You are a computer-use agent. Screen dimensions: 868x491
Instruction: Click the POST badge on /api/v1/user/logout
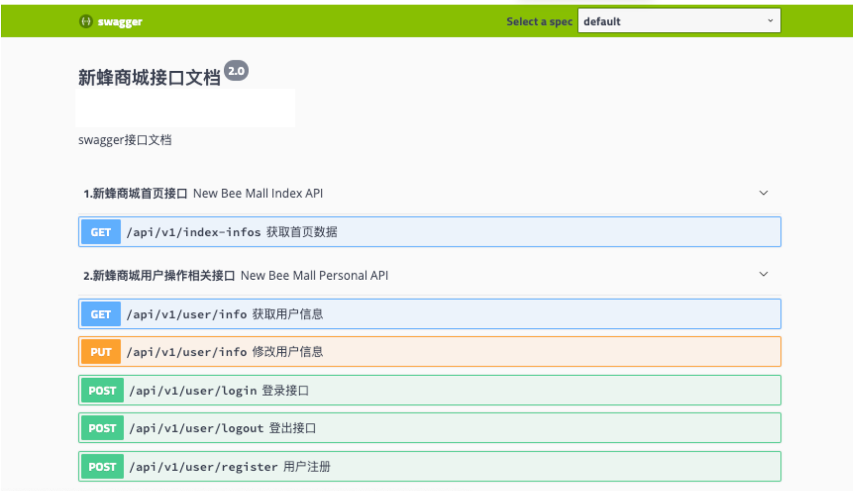click(102, 428)
